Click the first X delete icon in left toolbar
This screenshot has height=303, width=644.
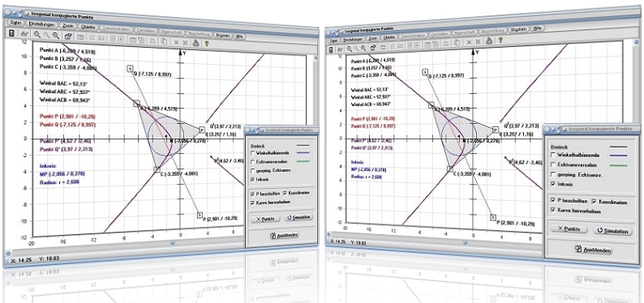coord(176,42)
